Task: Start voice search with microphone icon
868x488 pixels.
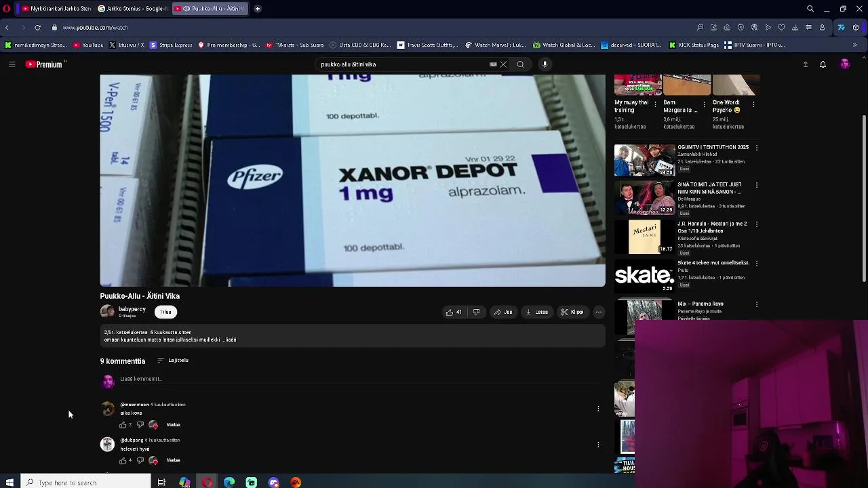Action: click(x=545, y=64)
